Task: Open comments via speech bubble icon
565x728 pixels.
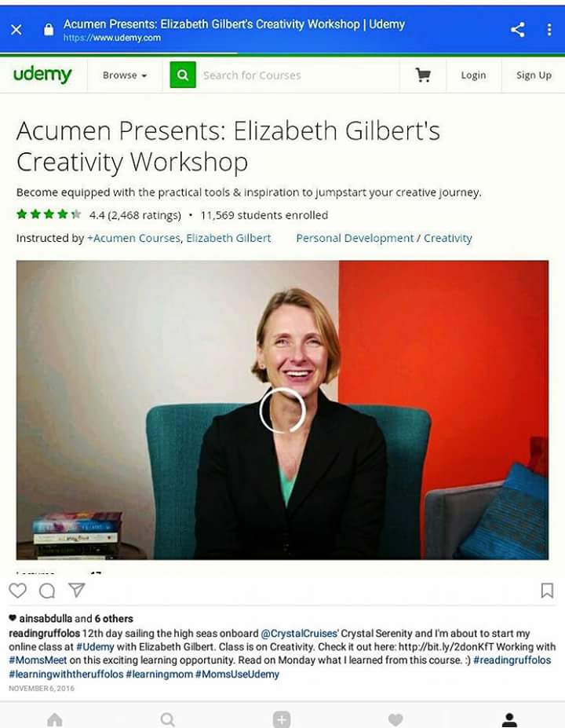Action: click(x=47, y=591)
